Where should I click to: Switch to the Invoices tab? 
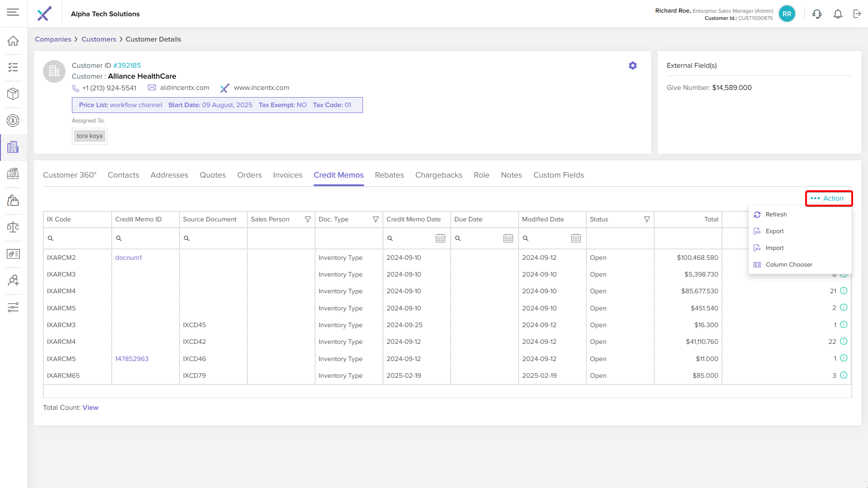[288, 175]
